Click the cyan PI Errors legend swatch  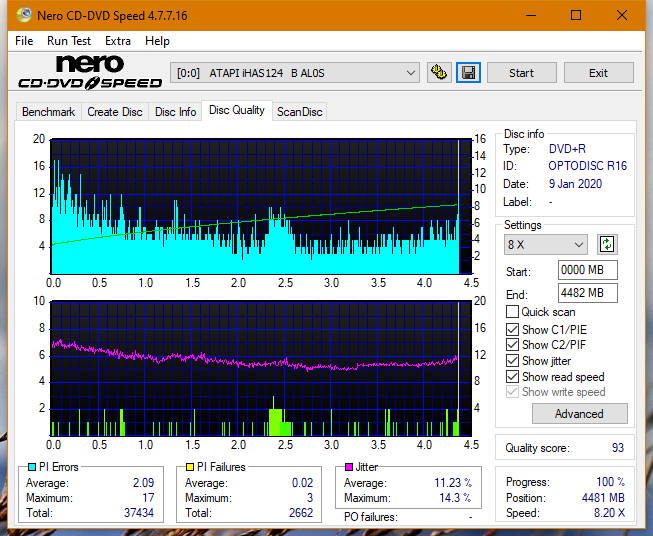click(x=32, y=467)
